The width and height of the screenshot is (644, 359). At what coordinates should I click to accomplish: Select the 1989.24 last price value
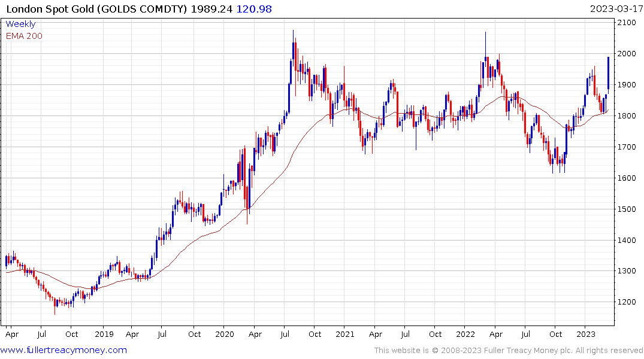coord(211,9)
